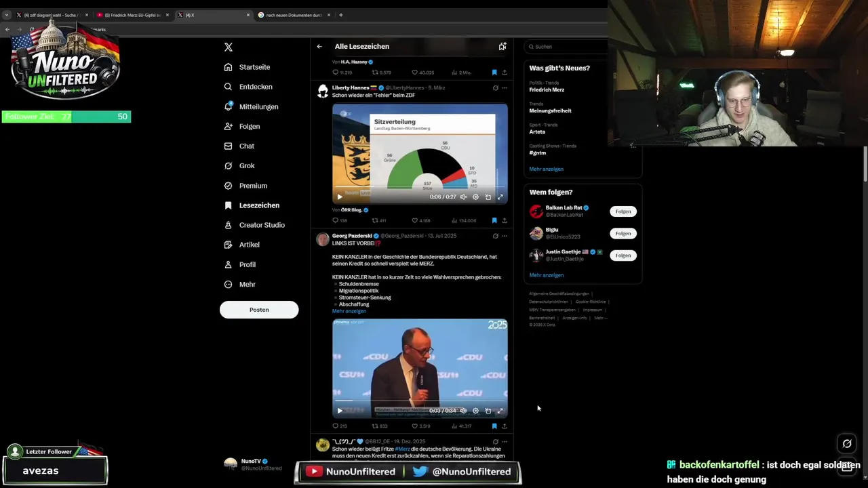Switch to Friedrich Merz EU-Gipfel tab
This screenshot has width=868, height=488.
133,15
